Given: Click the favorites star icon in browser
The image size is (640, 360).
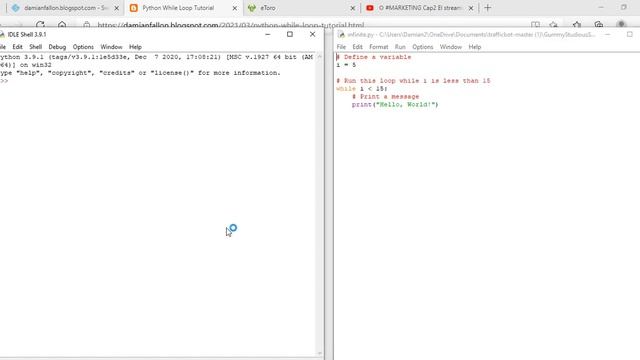Looking at the screenshot, I should [x=576, y=25].
